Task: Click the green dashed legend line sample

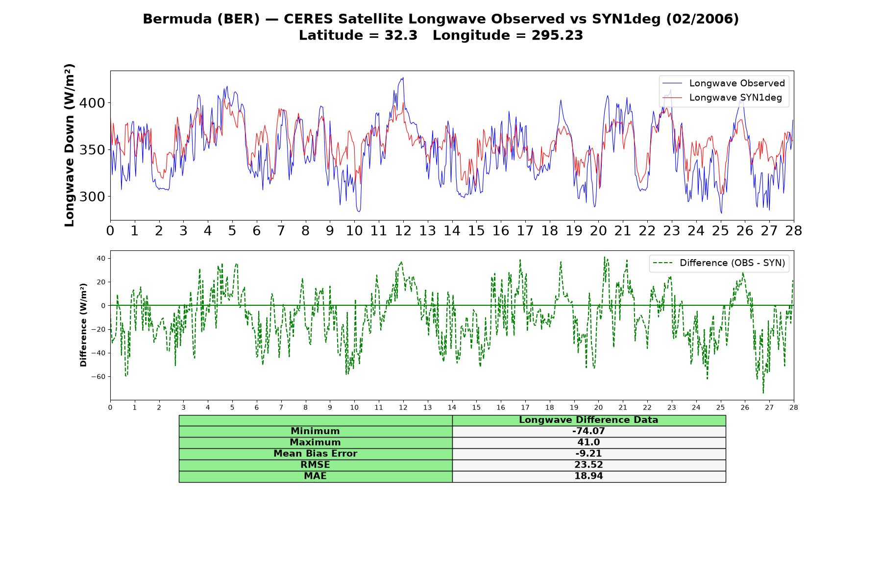Action: 662,264
